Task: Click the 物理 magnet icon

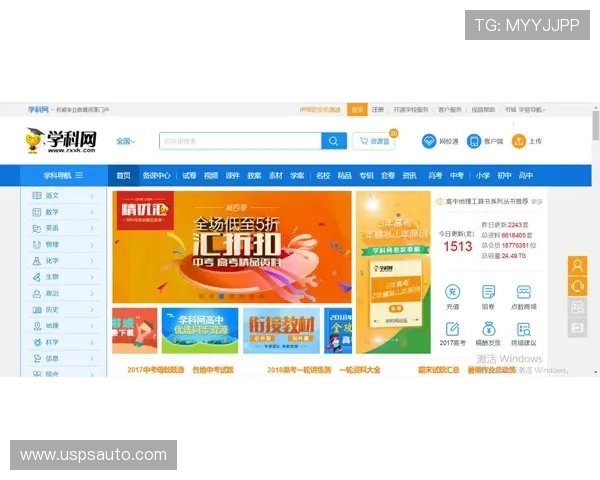Action: tap(37, 245)
